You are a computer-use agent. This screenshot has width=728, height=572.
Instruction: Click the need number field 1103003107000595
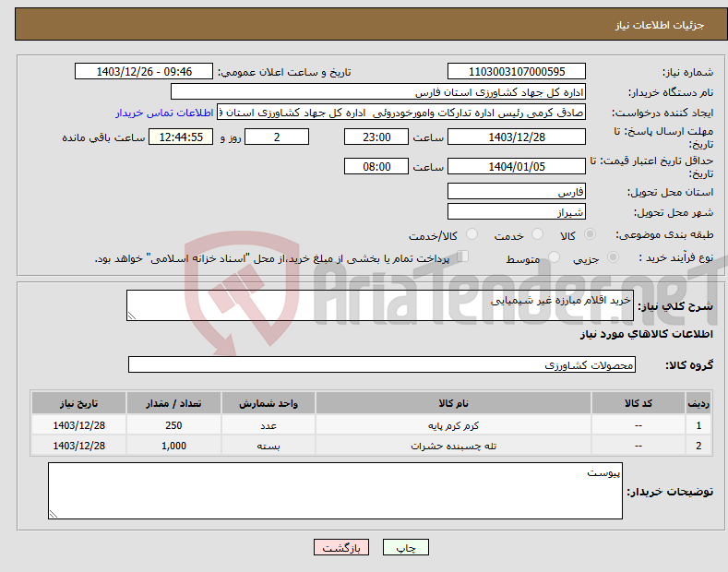pos(517,72)
